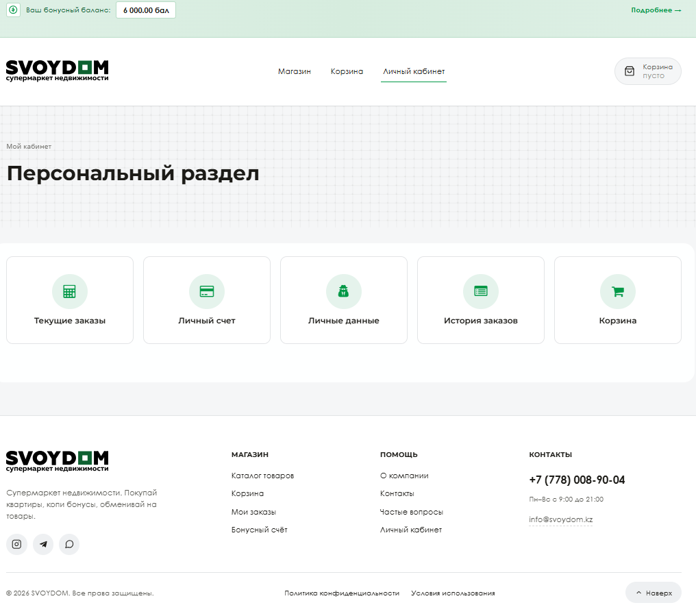The height and width of the screenshot is (616, 696).
Task: Open the Личные данные card title
Action: tap(344, 321)
